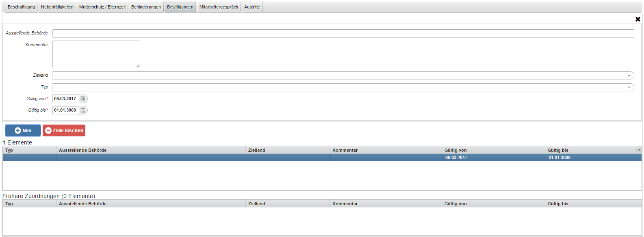Screen dimensions: 644x237
Task: Open calendar picker for Gültig bis
Action: coord(83,110)
